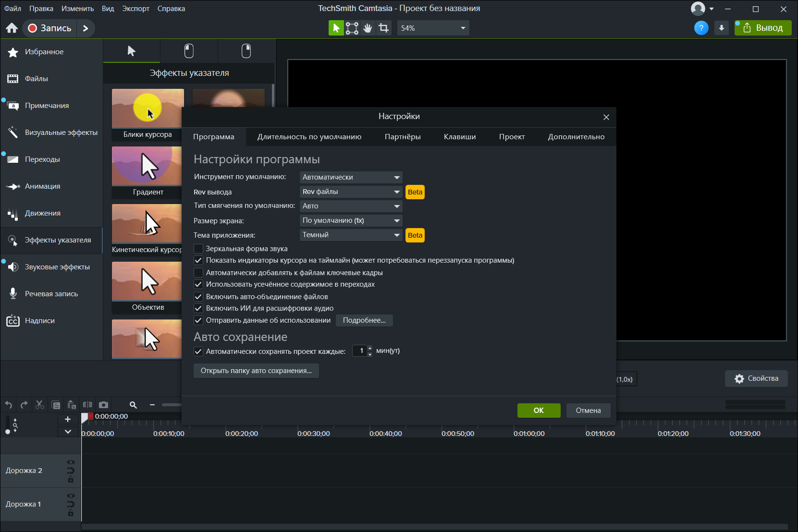Open the canvas zoom 54% dropdown

433,28
